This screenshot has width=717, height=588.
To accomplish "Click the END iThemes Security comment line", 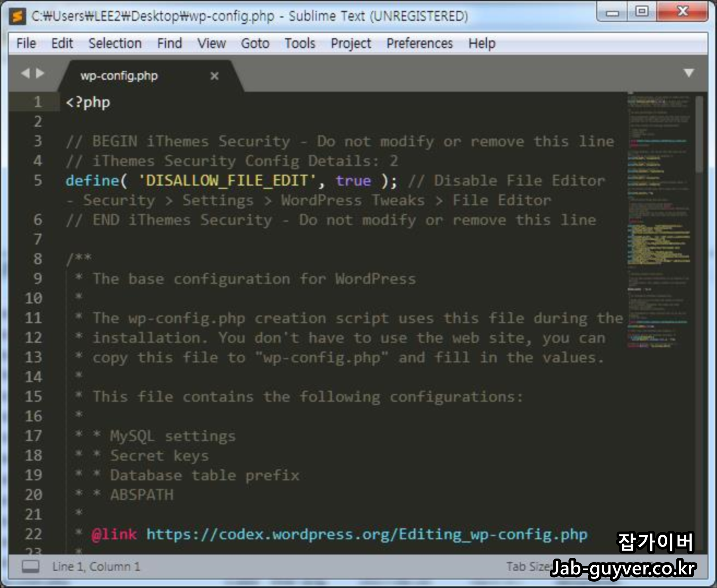I will (331, 220).
